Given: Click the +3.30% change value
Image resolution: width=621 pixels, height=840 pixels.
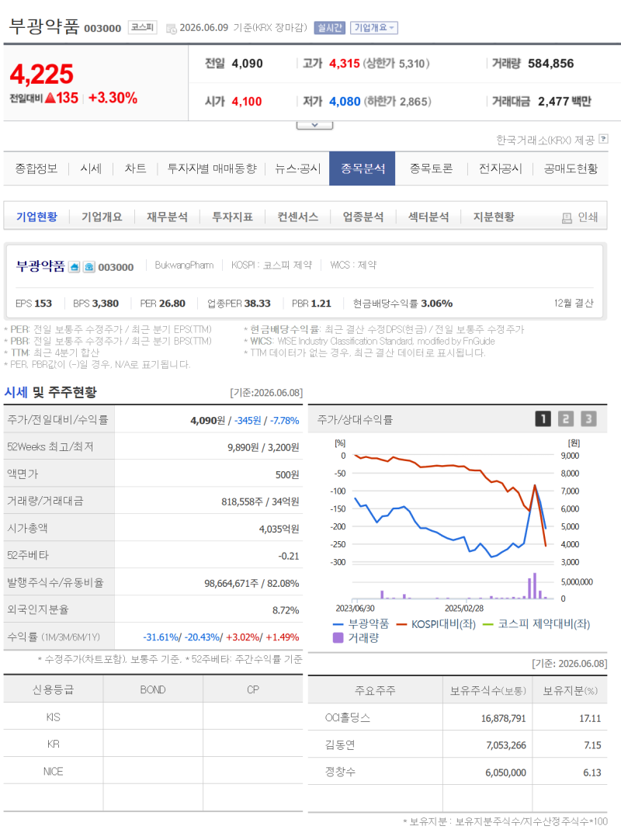Looking at the screenshot, I should click(x=113, y=98).
